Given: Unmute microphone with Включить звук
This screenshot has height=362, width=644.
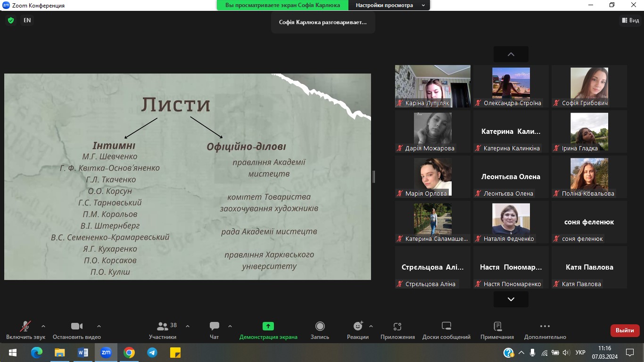Looking at the screenshot, I should (x=25, y=326).
